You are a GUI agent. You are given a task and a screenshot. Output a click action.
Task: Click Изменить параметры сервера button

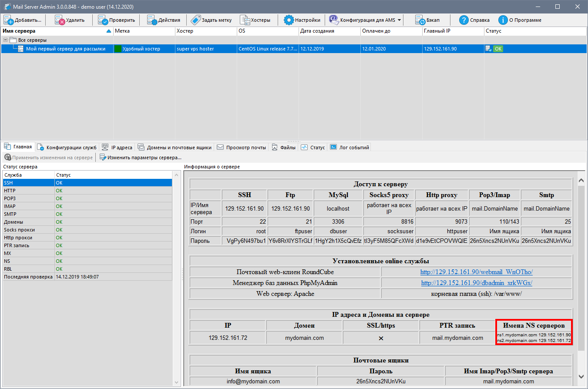tap(140, 158)
